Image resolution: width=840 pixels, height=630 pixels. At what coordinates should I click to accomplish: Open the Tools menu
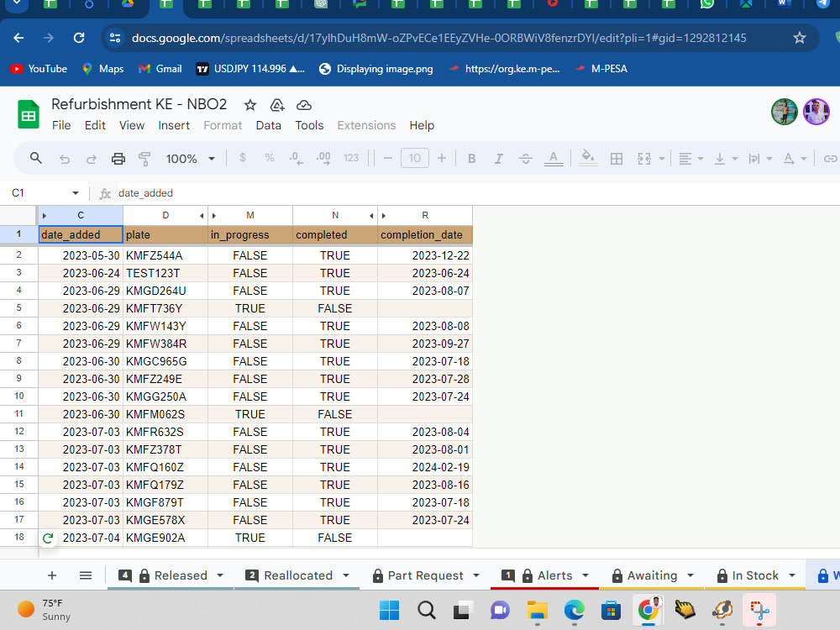click(309, 125)
